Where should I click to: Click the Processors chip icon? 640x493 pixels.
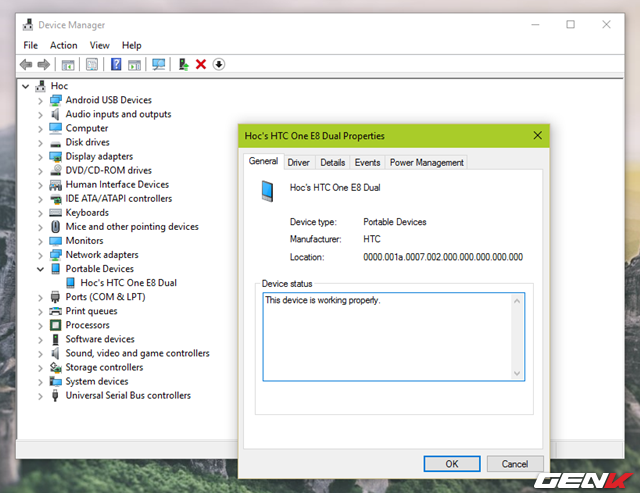coord(56,325)
